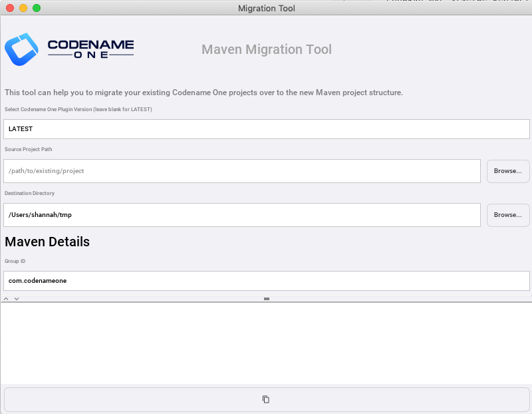This screenshot has width=532, height=414.
Task: Click the Maven Migration Tool heading
Action: [266, 50]
